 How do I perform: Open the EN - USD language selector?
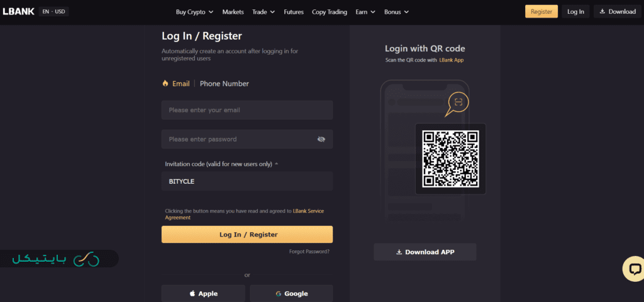coord(54,11)
